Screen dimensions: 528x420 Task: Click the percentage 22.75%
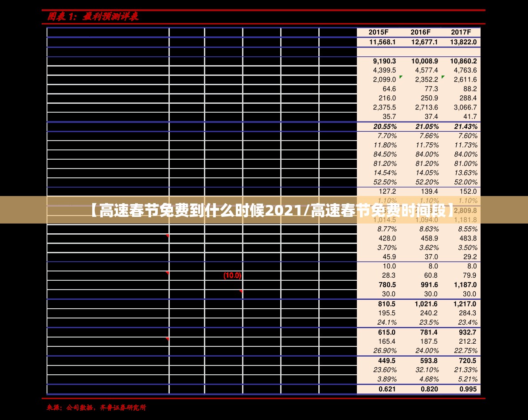[x=465, y=351]
